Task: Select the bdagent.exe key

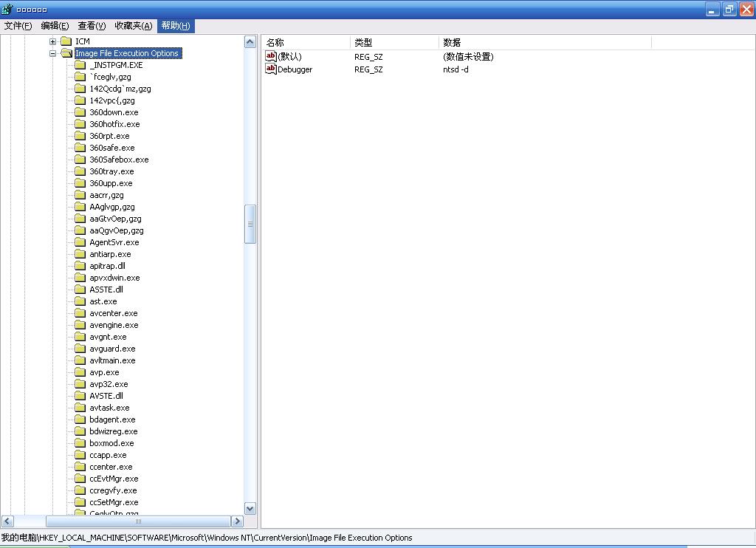Action: 112,419
